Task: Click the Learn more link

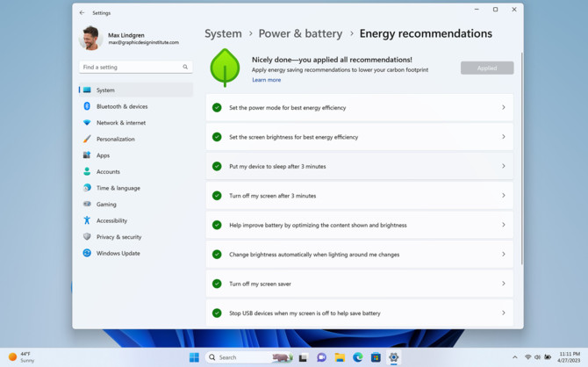Action: pos(266,80)
